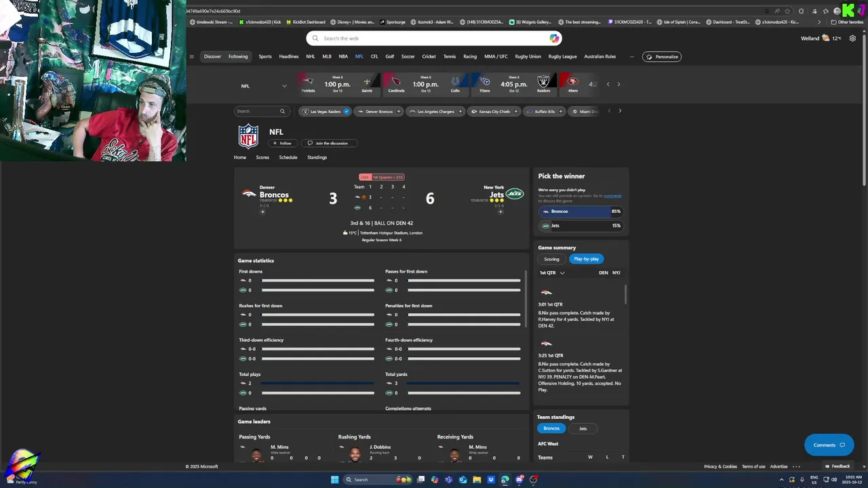This screenshot has height=488, width=868.
Task: Open page settings gear icon
Action: [852, 39]
